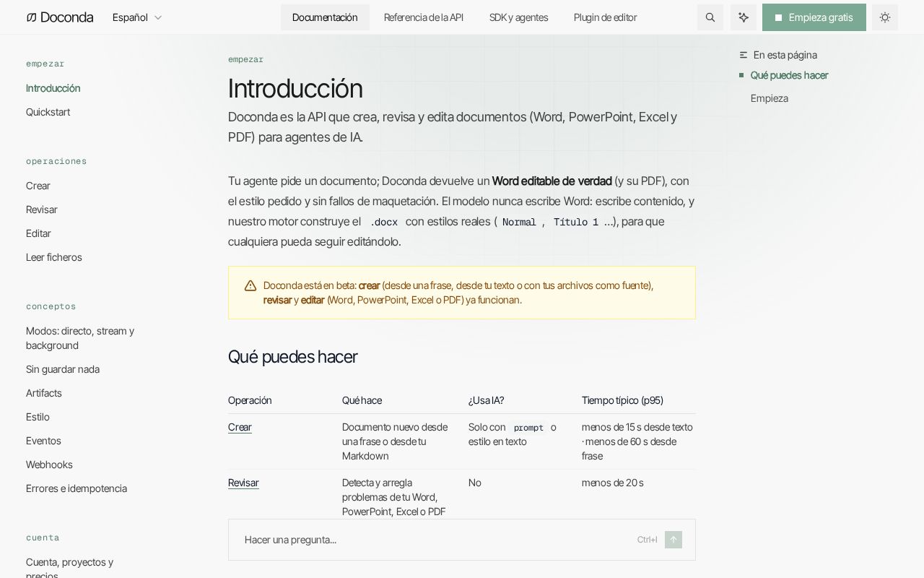The image size is (924, 578).
Task: Go to Editar in the sidebar
Action: pyautogui.click(x=38, y=233)
